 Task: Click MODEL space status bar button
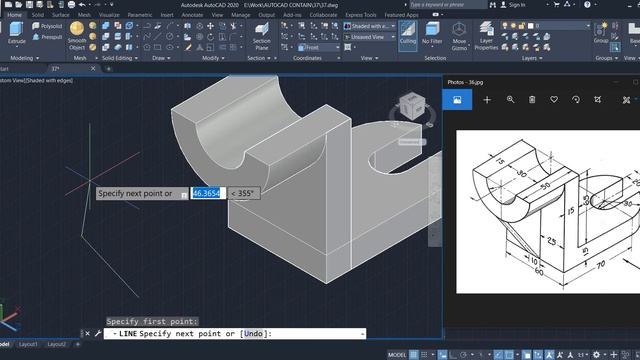point(397,355)
